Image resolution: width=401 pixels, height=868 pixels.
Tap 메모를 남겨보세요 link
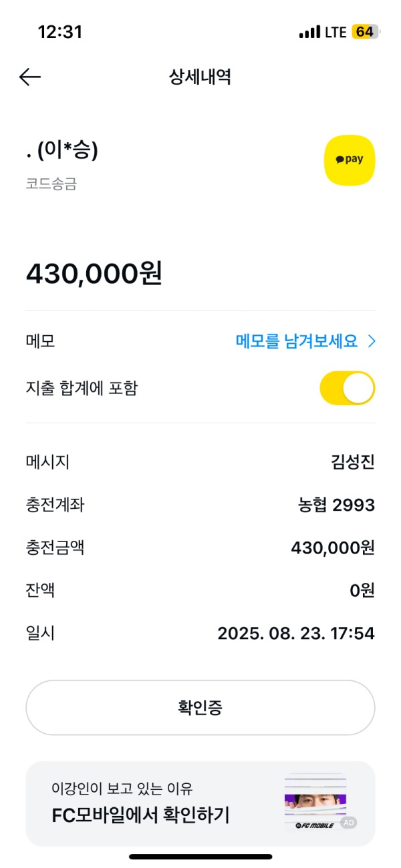pos(297,342)
